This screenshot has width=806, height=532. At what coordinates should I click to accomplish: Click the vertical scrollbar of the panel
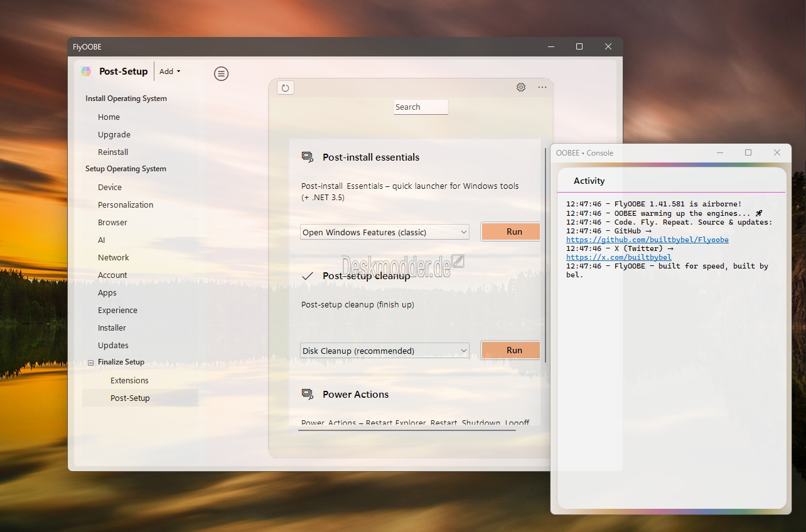[x=545, y=251]
